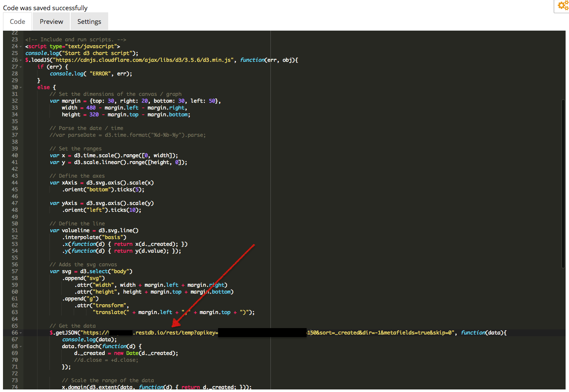This screenshot has width=569, height=392.
Task: Click the 'var y = d3.scale.linear()' line
Action: click(x=118, y=162)
